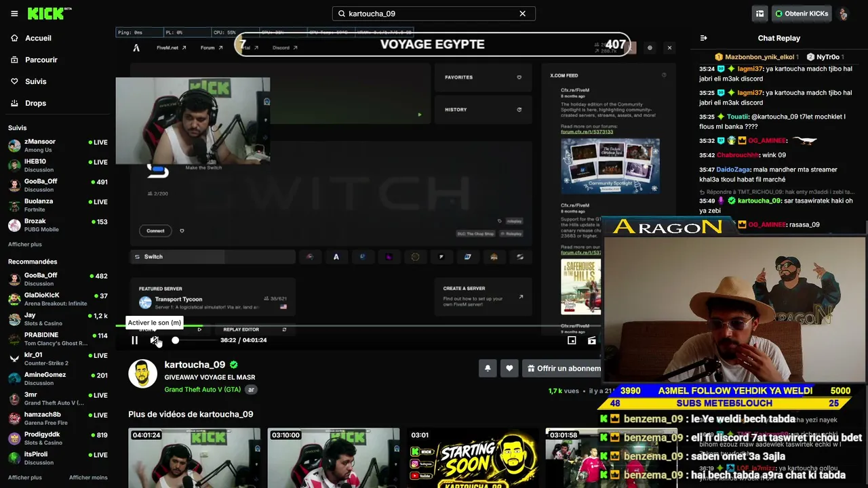Click username lagmi37 in the 35:24 message
The height and width of the screenshot is (488, 868).
[750, 68]
